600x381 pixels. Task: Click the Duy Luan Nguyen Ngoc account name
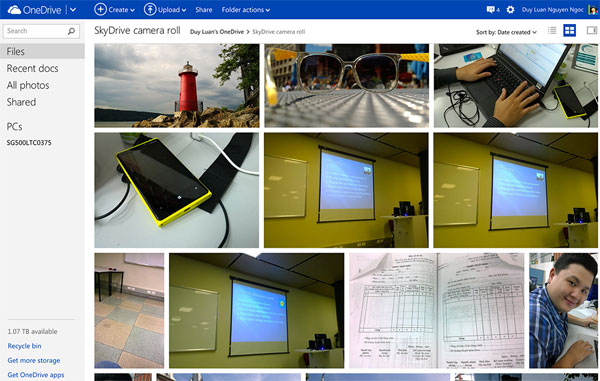click(553, 10)
